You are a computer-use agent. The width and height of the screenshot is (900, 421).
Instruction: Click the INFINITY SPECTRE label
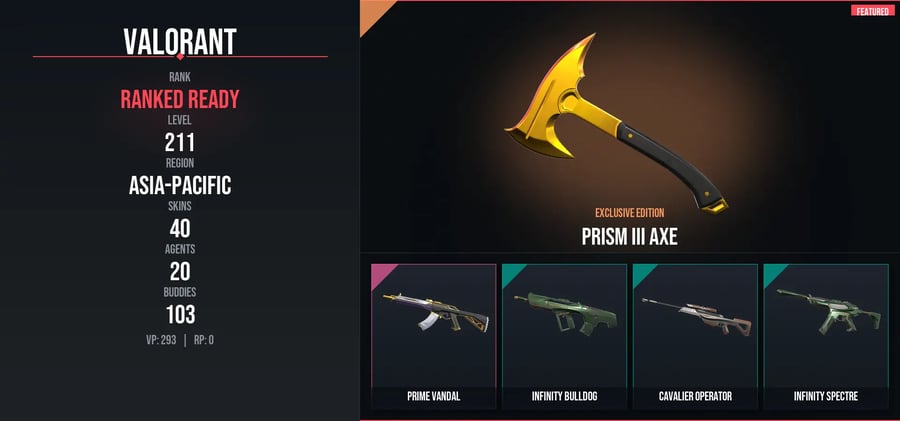tap(826, 396)
